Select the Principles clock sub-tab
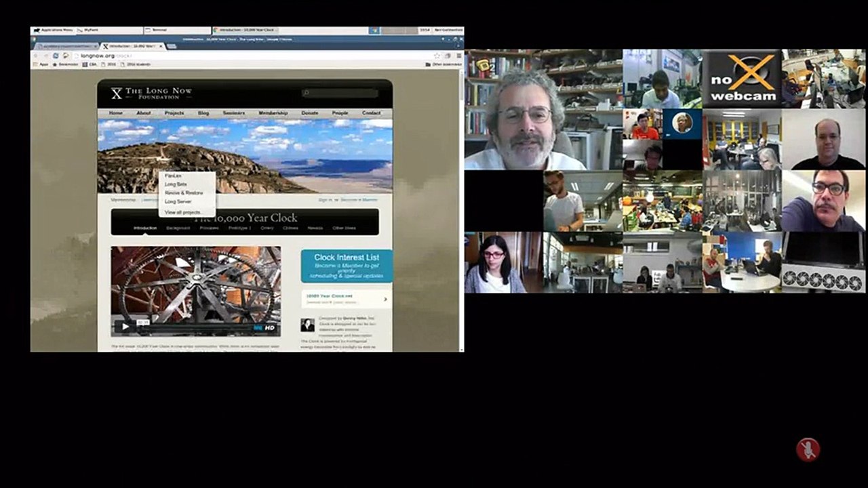 [x=210, y=228]
